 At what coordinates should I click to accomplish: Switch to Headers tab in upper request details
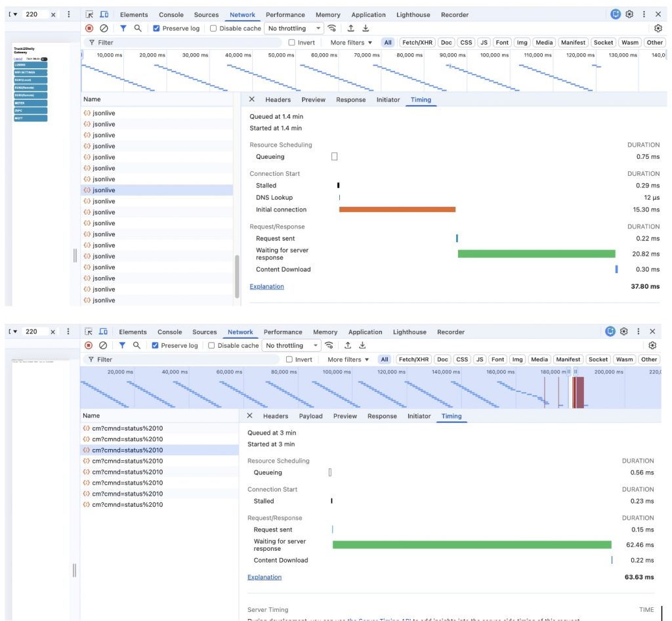pyautogui.click(x=278, y=100)
